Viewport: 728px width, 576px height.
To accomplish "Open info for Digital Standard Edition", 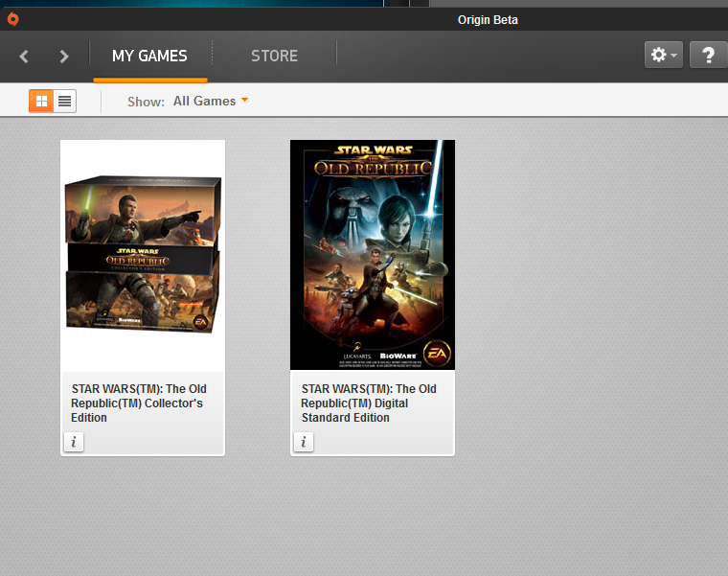I will [x=304, y=442].
